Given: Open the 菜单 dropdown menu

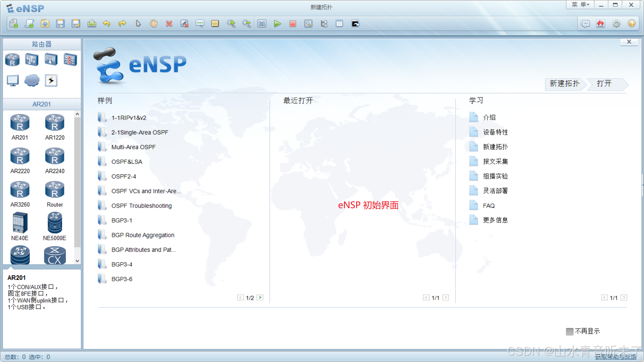Looking at the screenshot, I should click(581, 5).
